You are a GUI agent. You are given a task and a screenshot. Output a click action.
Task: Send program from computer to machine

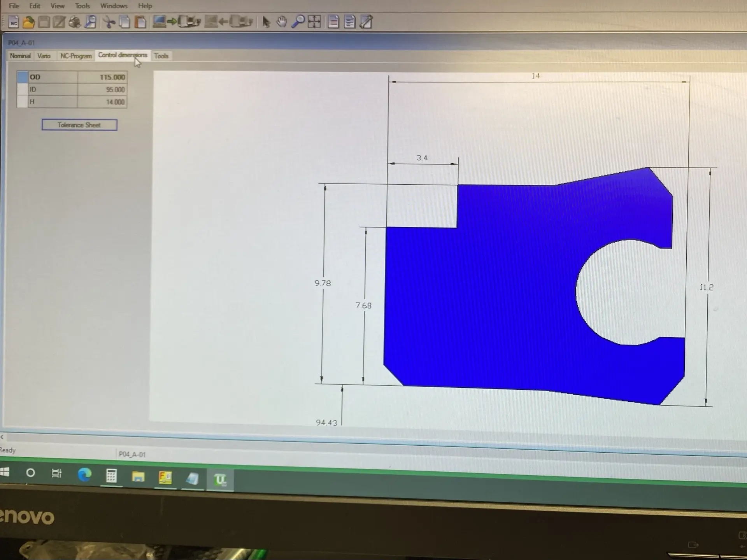click(x=176, y=21)
